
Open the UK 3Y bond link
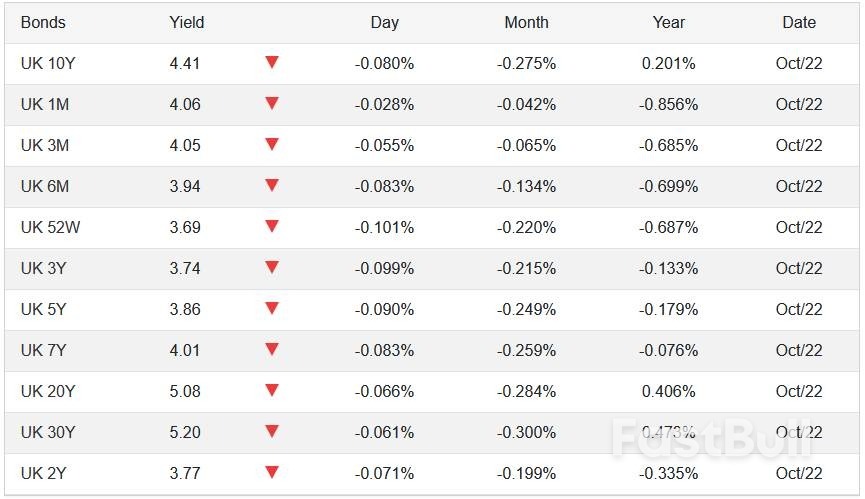[x=44, y=268]
